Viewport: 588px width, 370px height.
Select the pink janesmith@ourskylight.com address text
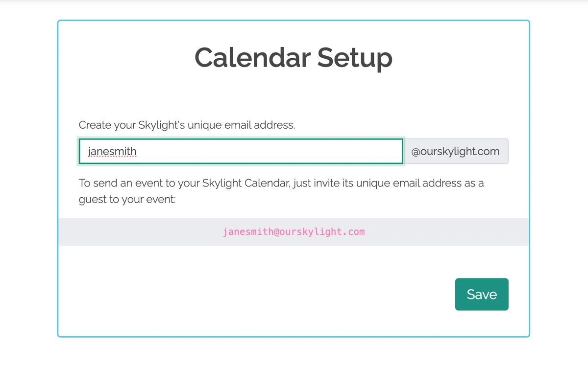(x=294, y=231)
